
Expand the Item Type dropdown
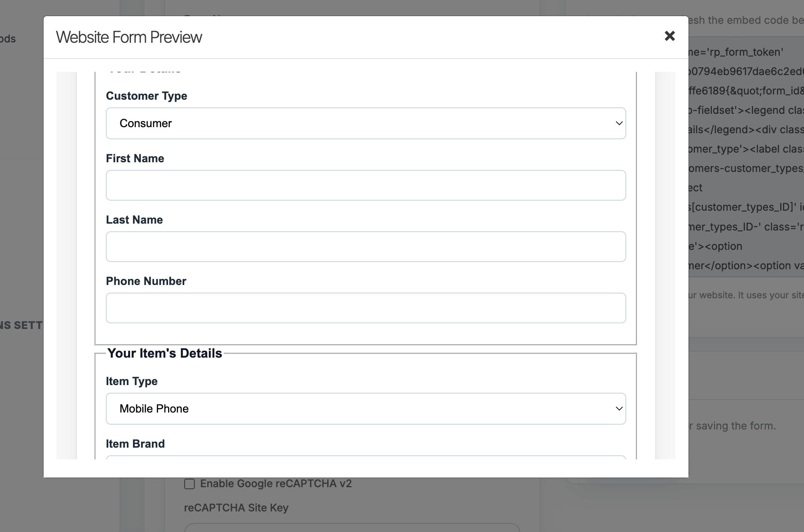tap(365, 408)
